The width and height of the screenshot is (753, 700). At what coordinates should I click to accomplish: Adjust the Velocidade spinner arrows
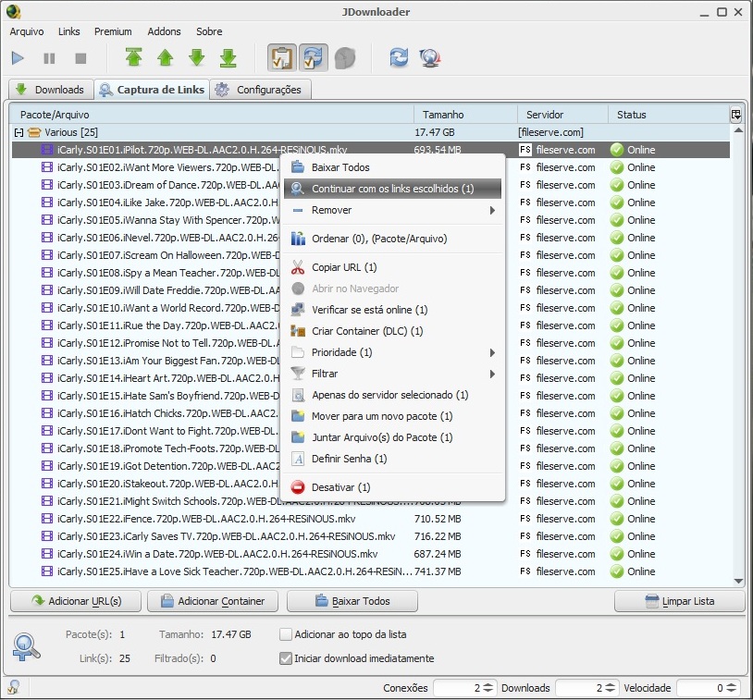pos(731,688)
